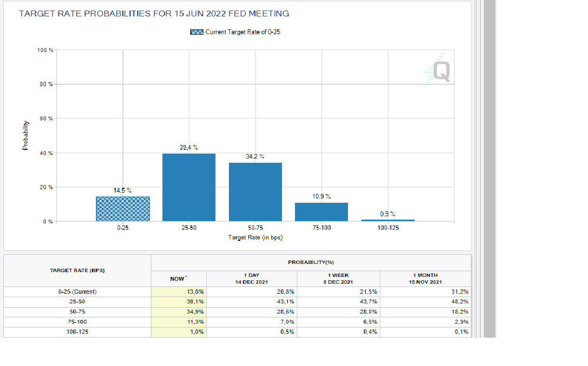
Task: Click the TARGET RATE (BPS) table header
Action: pyautogui.click(x=78, y=271)
